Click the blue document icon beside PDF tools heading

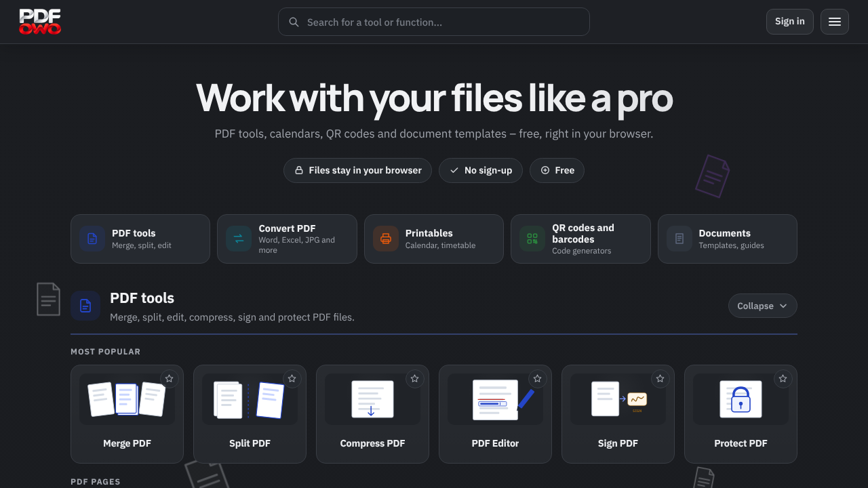pyautogui.click(x=85, y=306)
